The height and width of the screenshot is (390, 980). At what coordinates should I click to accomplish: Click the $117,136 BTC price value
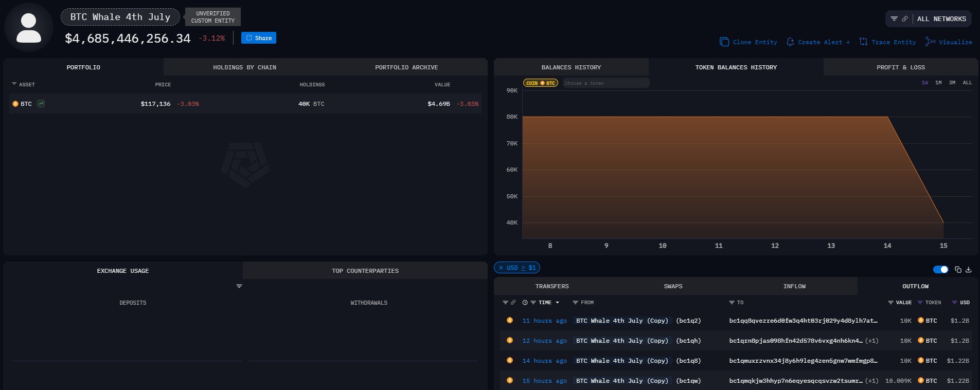click(155, 104)
